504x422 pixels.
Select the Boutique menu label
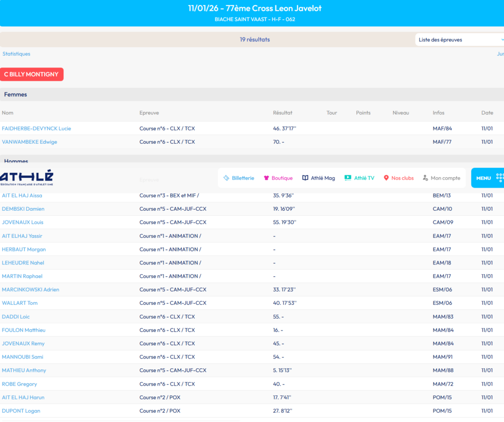click(282, 178)
